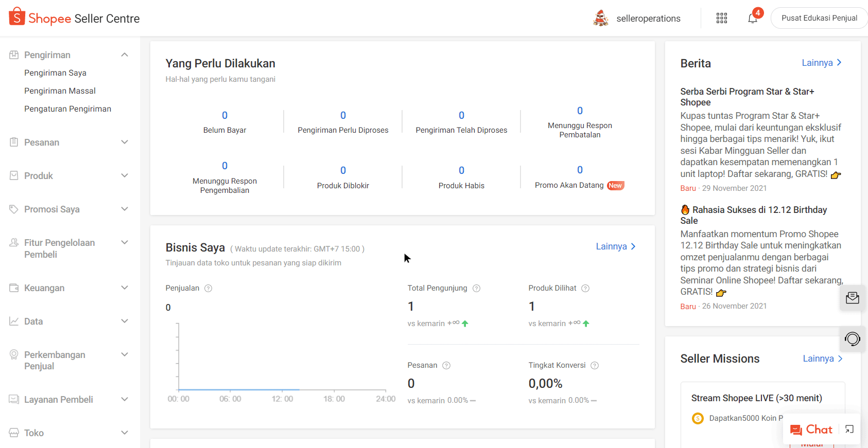Open Pengiriman Massal menu item
Screen dimensions: 868x448
pos(60,91)
